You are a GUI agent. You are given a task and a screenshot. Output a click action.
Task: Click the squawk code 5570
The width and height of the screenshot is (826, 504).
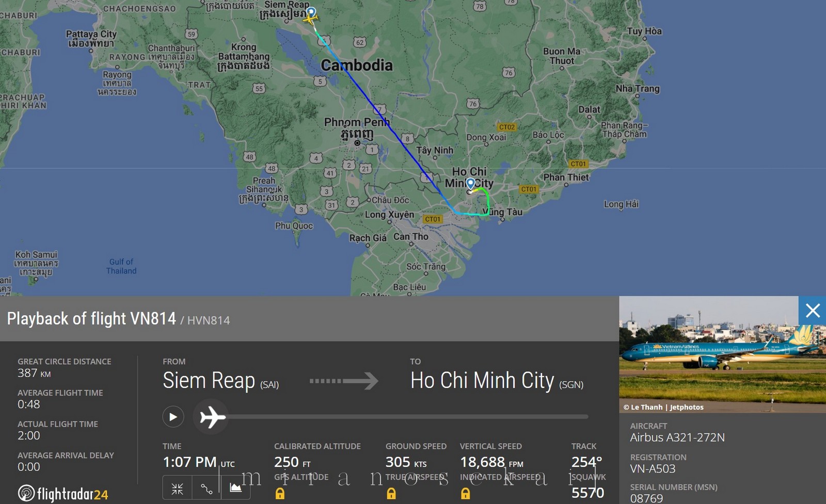tap(587, 493)
